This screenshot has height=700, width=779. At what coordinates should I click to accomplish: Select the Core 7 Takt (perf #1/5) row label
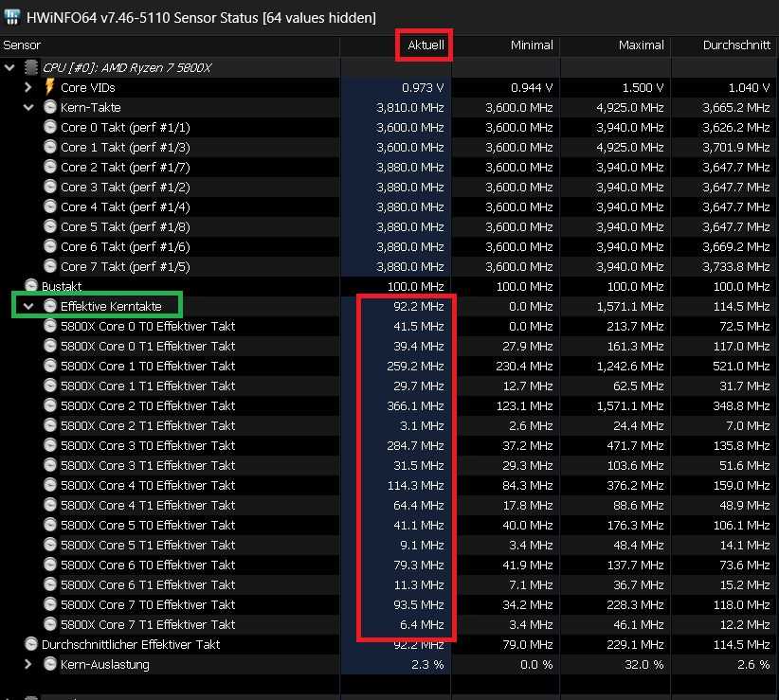coord(125,266)
